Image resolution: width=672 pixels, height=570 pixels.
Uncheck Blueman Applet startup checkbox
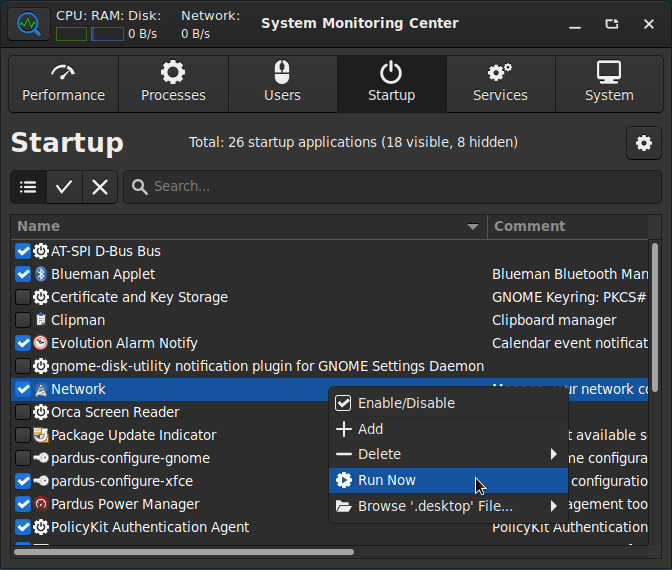point(23,274)
